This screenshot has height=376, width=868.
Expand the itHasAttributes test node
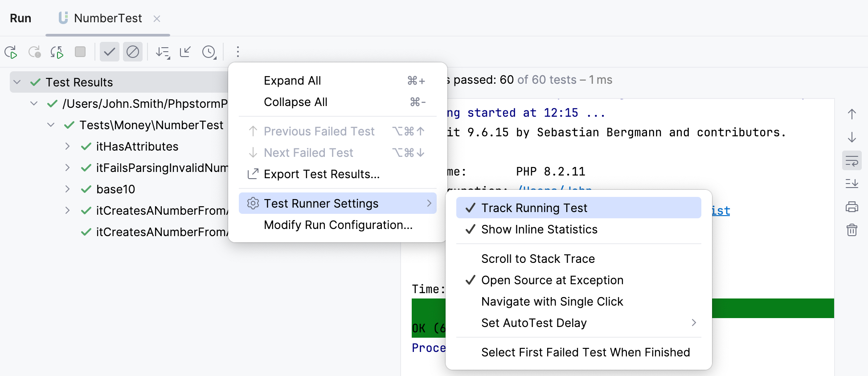click(x=67, y=146)
